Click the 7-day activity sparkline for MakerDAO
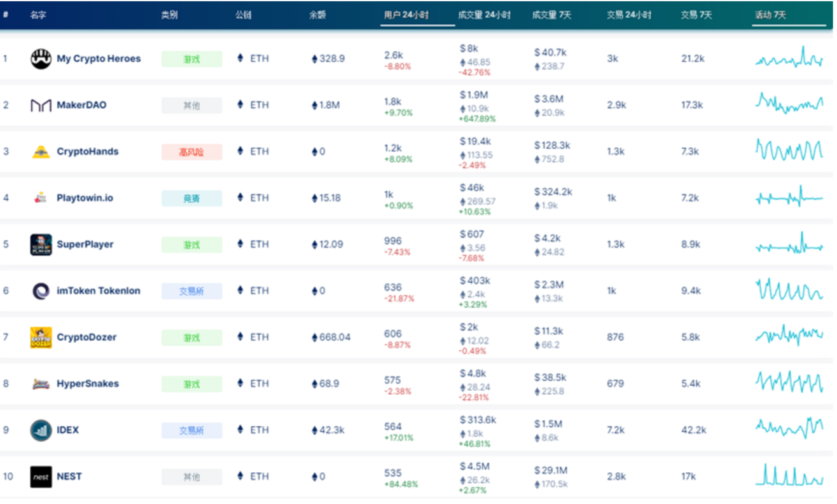837x504 pixels. (x=789, y=104)
